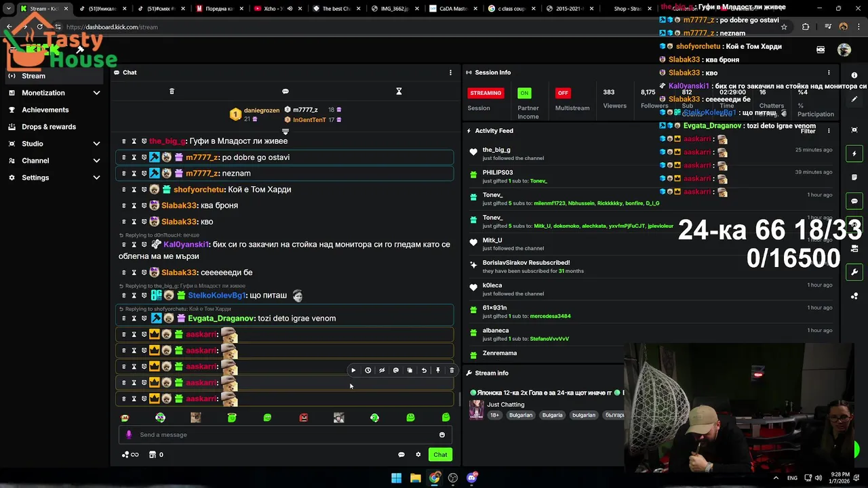Timeout user shofyorchetu with hourglass icon
Screen dimensions: 868x488
(134, 190)
